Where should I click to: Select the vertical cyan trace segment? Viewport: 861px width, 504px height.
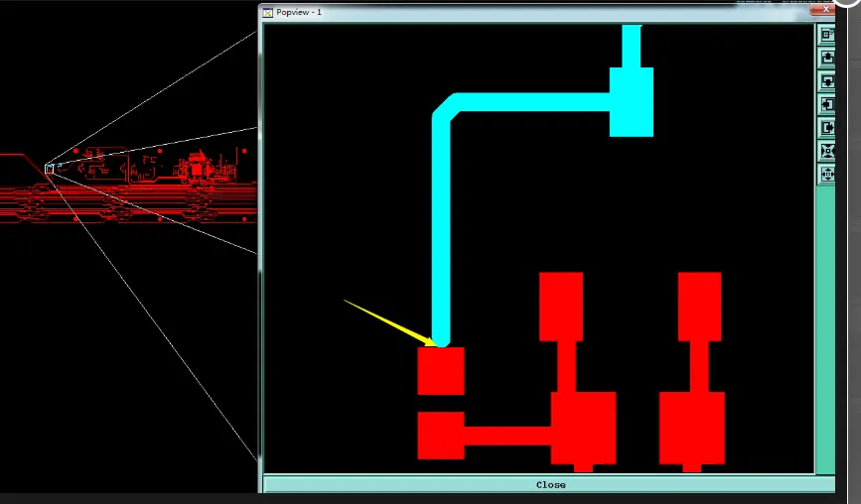442,230
